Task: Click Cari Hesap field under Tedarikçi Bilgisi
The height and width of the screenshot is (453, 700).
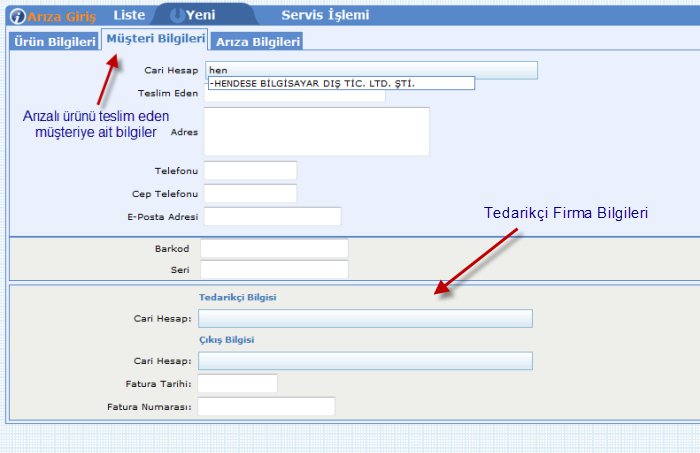Action: 365,318
